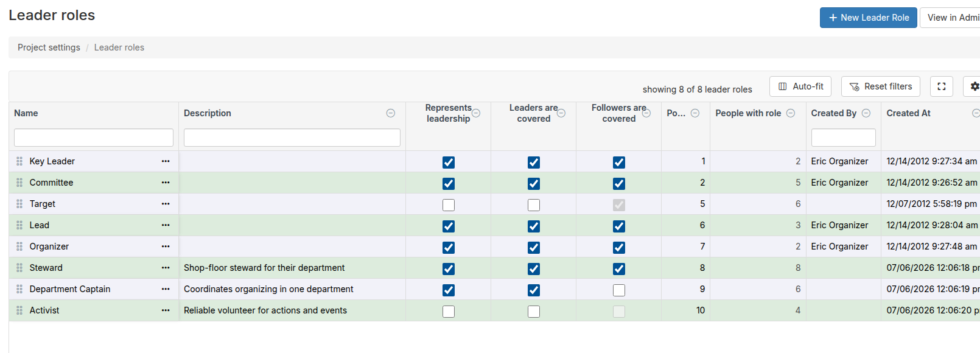Open the three-dot menu for Steward

click(x=166, y=268)
